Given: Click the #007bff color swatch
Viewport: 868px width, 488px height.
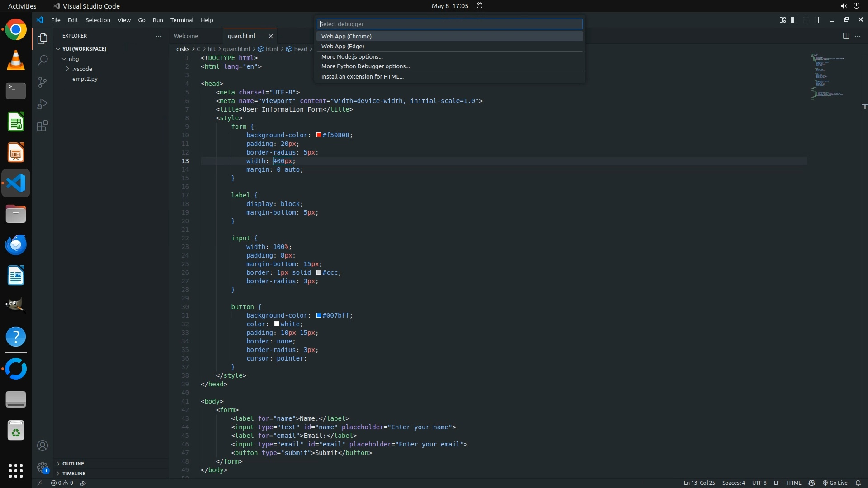Looking at the screenshot, I should coord(319,315).
